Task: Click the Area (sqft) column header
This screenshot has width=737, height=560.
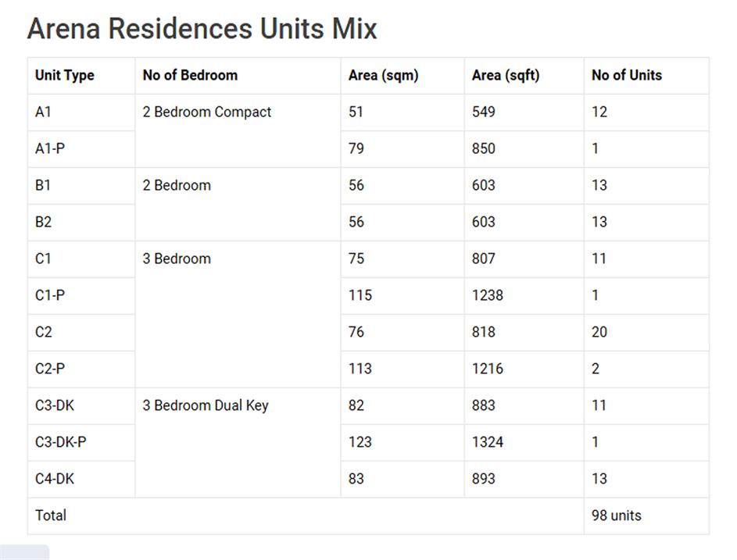Action: click(505, 76)
